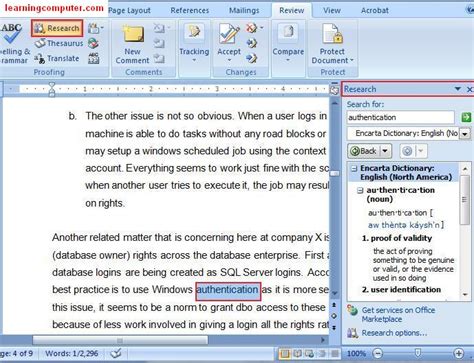This screenshot has width=474, height=363.
Task: Click the Previous Page browse button
Action: coord(334,305)
